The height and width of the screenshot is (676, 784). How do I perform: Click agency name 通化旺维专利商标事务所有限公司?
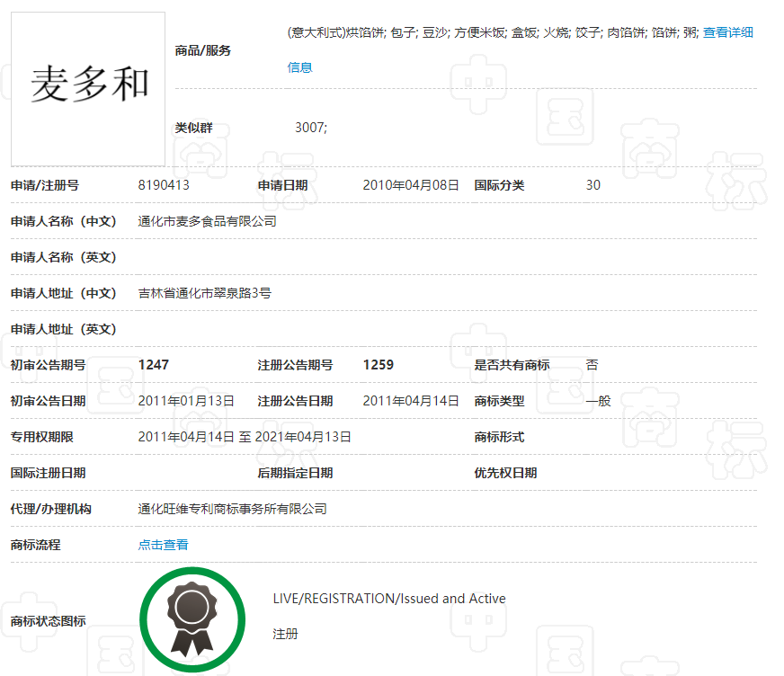click(x=232, y=509)
